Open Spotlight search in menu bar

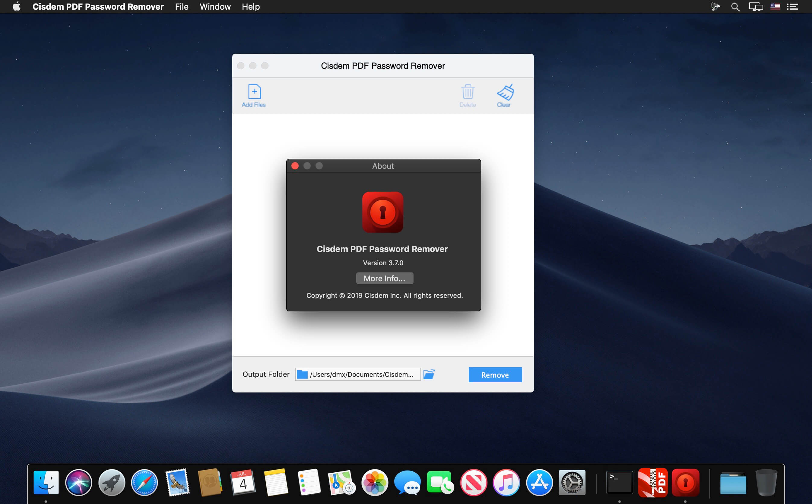pyautogui.click(x=735, y=7)
